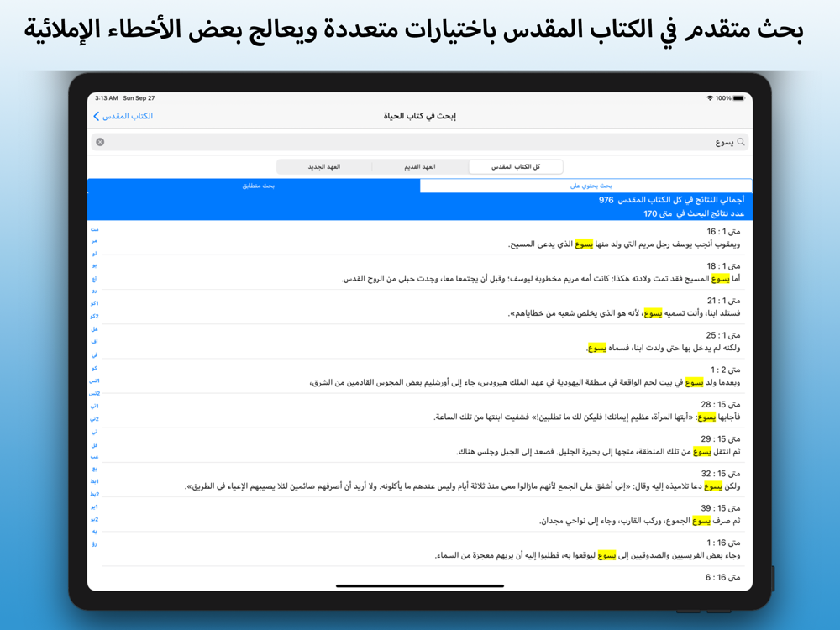840x630 pixels.
Task: Click the 3:13 AM clock in status bar
Action: (106, 98)
